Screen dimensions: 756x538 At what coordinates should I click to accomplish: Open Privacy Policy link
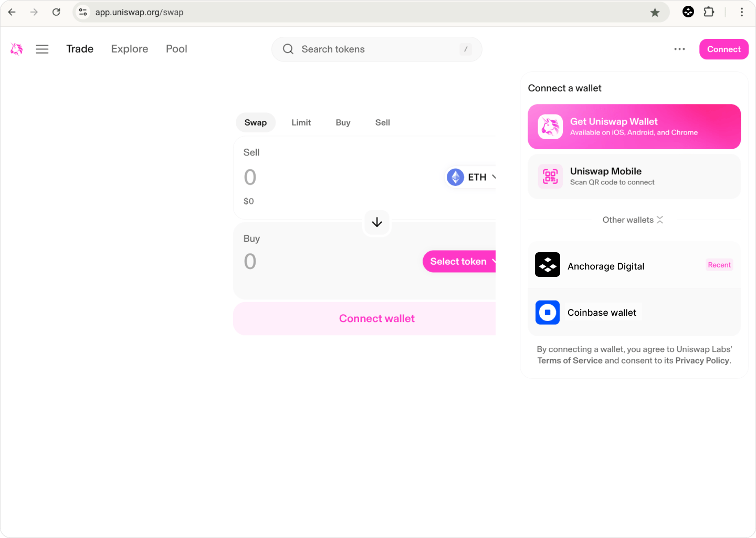click(x=702, y=360)
